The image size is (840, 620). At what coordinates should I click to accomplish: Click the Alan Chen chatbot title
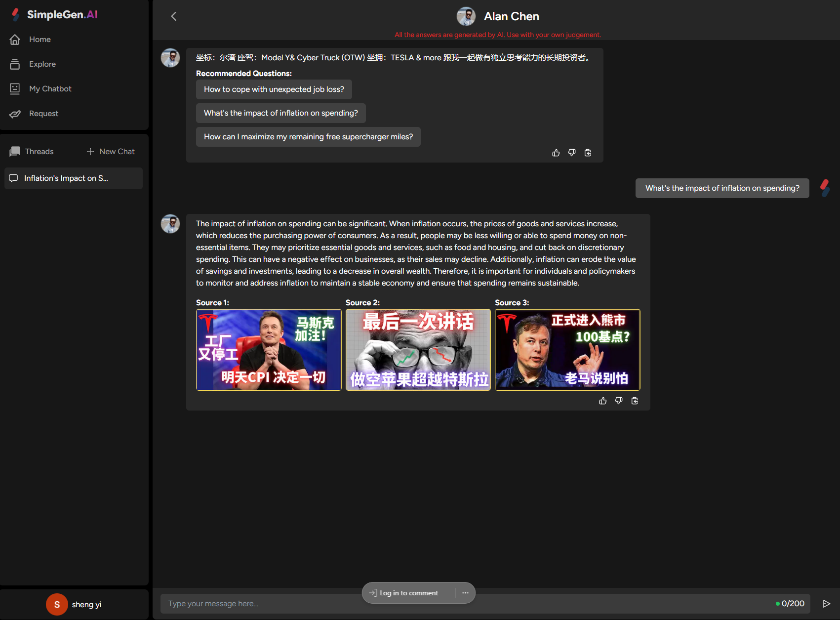tap(511, 16)
